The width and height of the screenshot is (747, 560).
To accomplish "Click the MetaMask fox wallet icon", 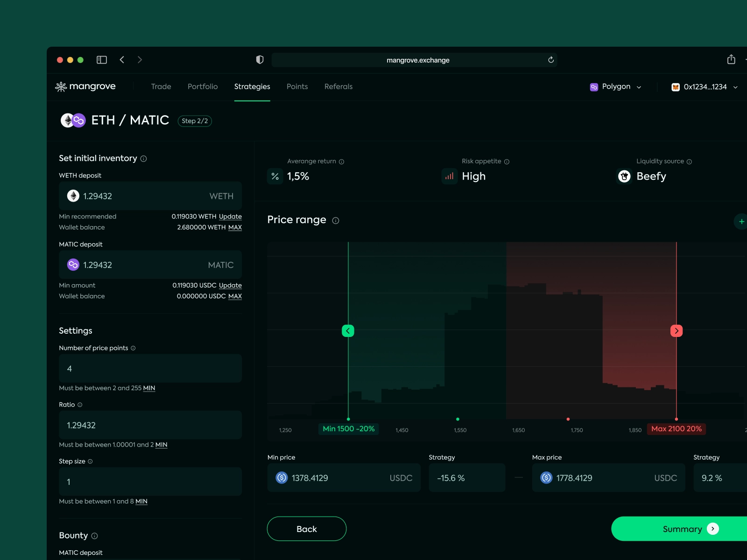I will (676, 87).
